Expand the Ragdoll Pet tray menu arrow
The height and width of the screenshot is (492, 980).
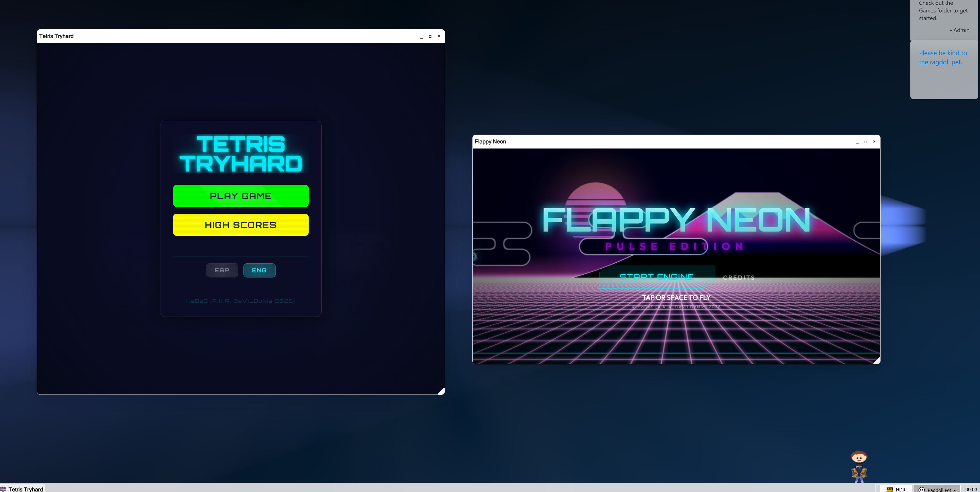point(954,490)
